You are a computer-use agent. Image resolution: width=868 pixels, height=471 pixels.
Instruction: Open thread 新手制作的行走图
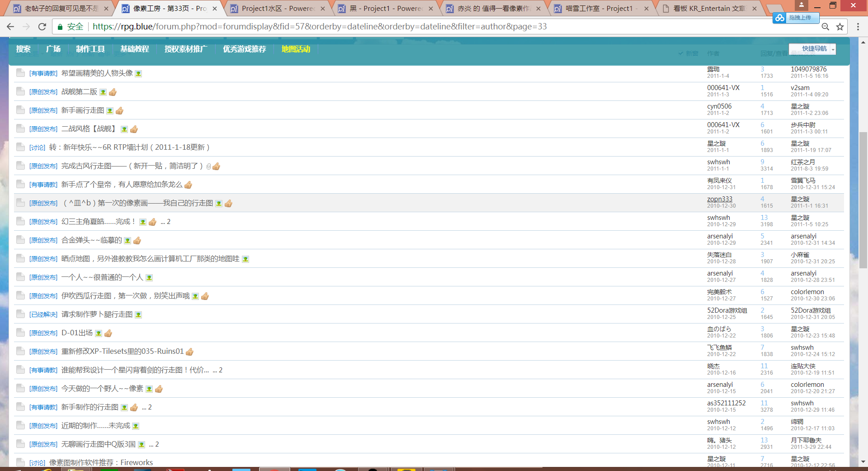coord(90,407)
